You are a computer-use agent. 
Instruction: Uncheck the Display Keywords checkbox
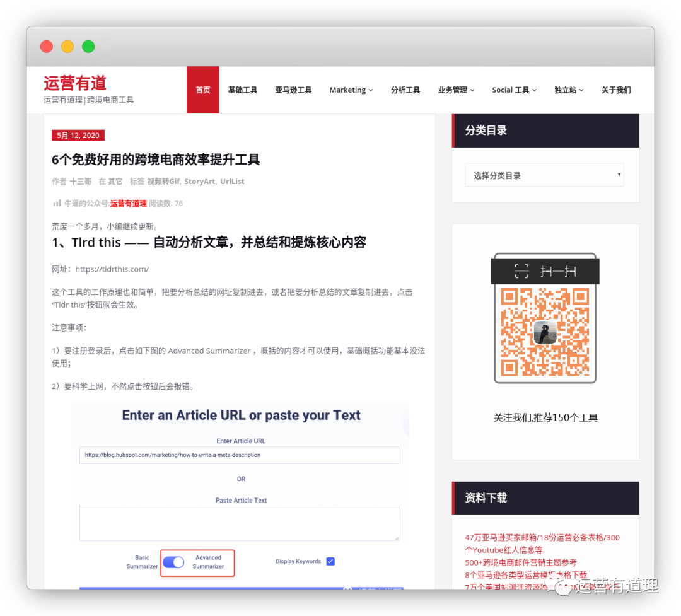330,561
